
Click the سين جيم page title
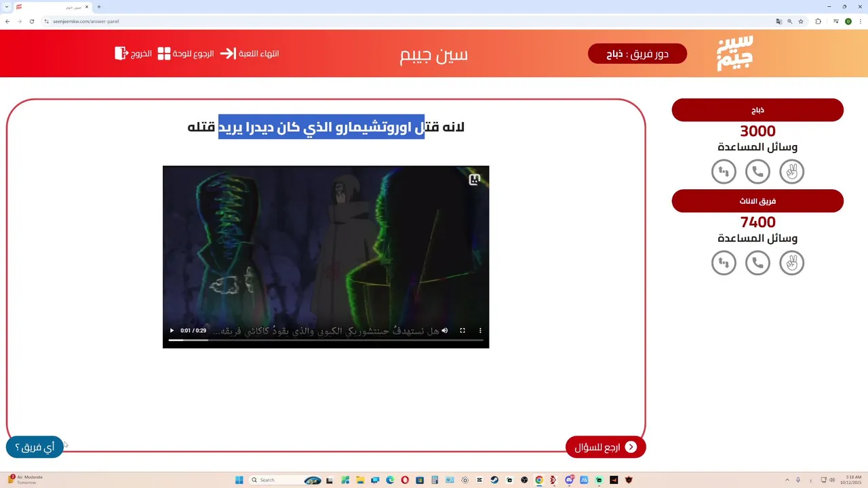pos(434,54)
